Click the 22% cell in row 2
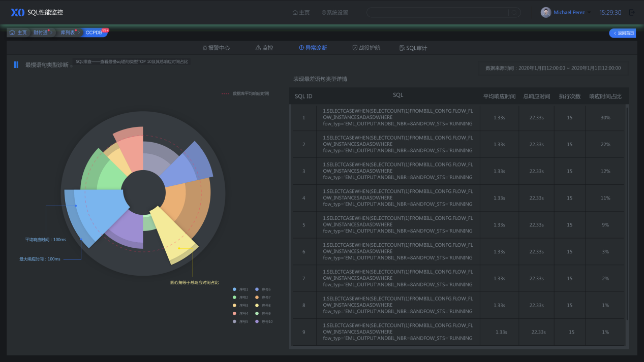644x362 pixels. pos(605,144)
